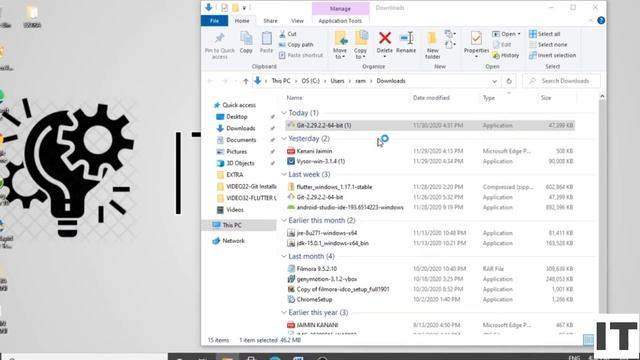Click Open in the Open group

[x=506, y=34]
